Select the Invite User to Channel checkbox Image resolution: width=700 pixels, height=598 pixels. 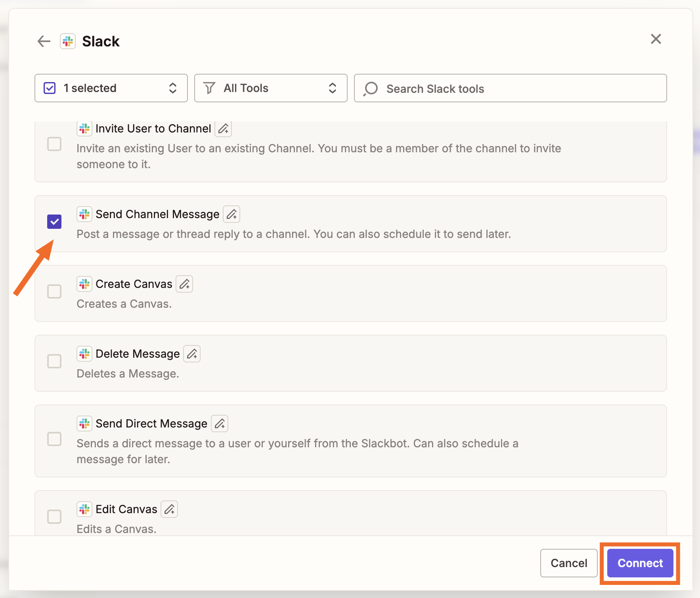tap(54, 144)
